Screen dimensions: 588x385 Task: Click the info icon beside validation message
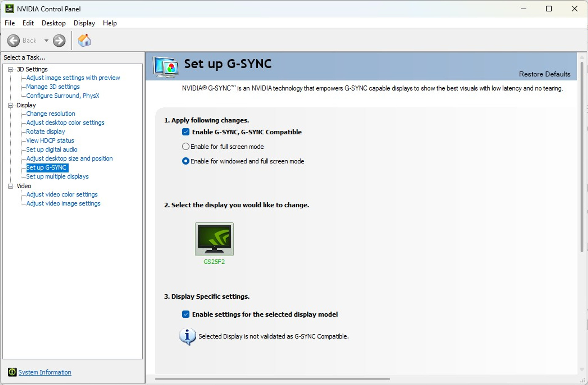187,336
